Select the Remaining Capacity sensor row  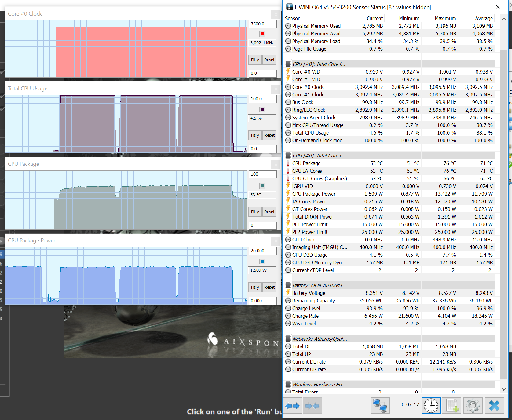[x=389, y=301]
